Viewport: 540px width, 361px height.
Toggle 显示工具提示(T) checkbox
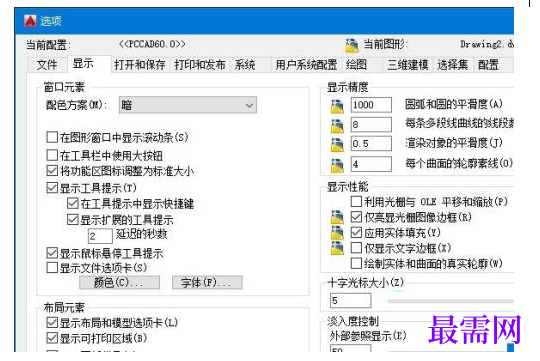click(x=52, y=188)
